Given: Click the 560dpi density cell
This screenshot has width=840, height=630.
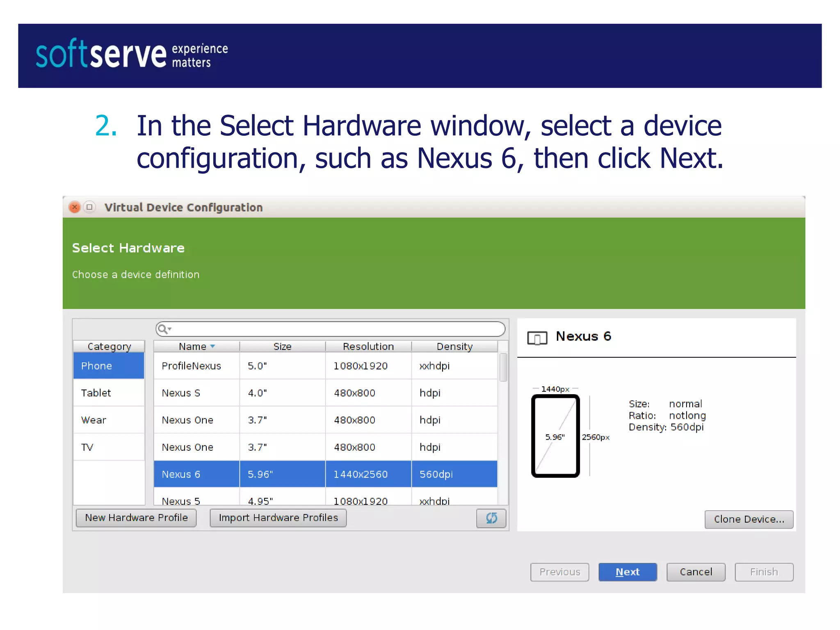Looking at the screenshot, I should (454, 474).
